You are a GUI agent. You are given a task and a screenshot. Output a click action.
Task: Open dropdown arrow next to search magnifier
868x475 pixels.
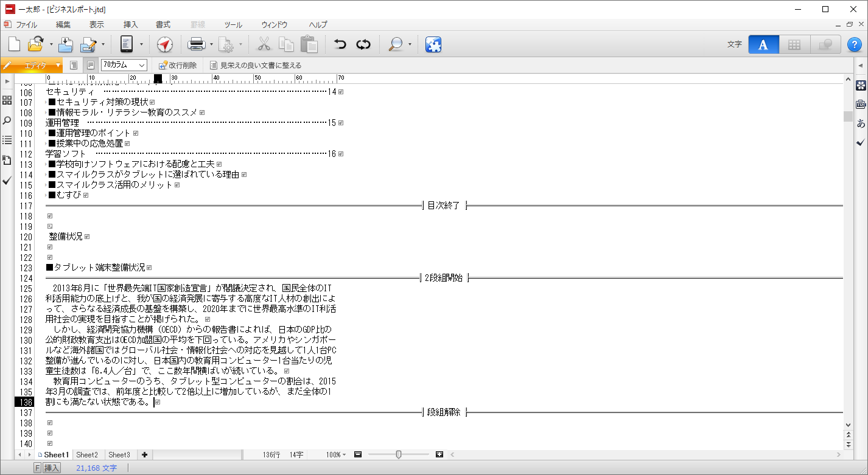point(410,44)
